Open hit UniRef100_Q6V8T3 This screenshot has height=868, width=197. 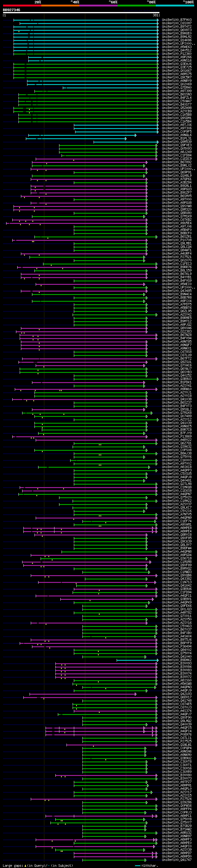tap(177, 30)
